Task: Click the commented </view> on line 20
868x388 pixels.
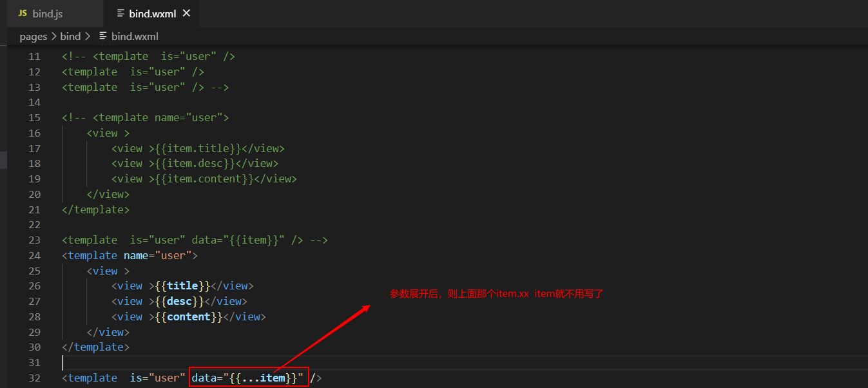Action: click(108, 195)
